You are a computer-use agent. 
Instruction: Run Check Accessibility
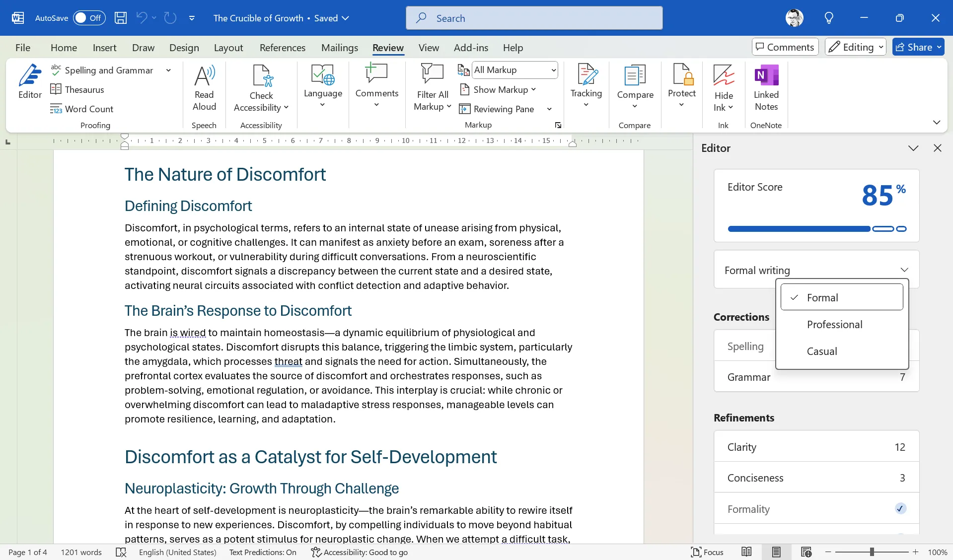261,88
